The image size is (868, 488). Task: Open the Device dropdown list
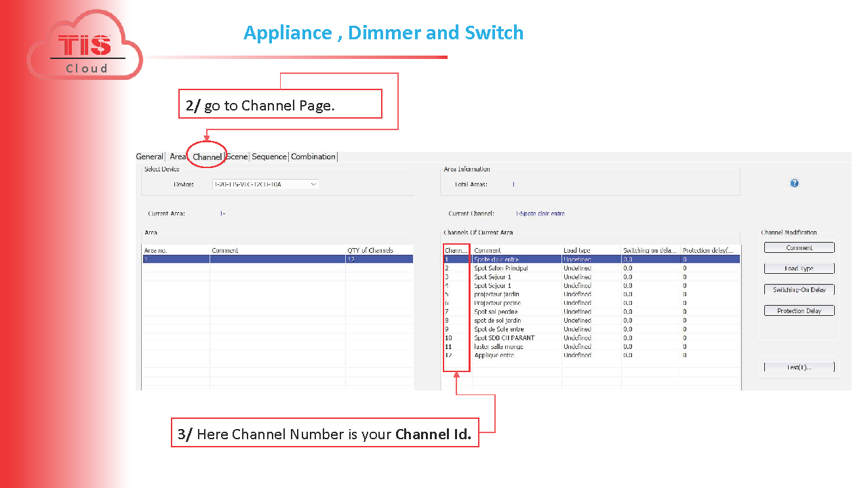[x=265, y=184]
